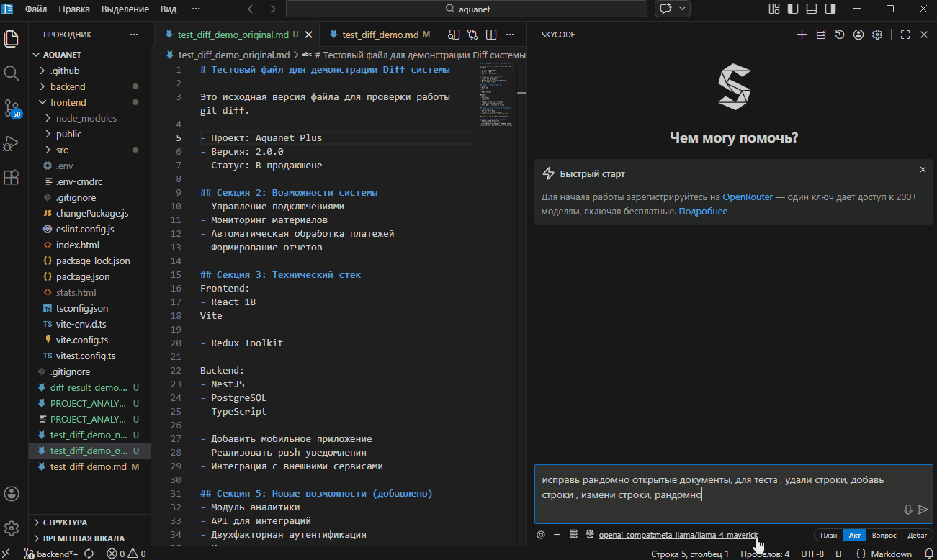Open the Search view in the activity bar
This screenshot has width=937, height=560.
pos(12,72)
